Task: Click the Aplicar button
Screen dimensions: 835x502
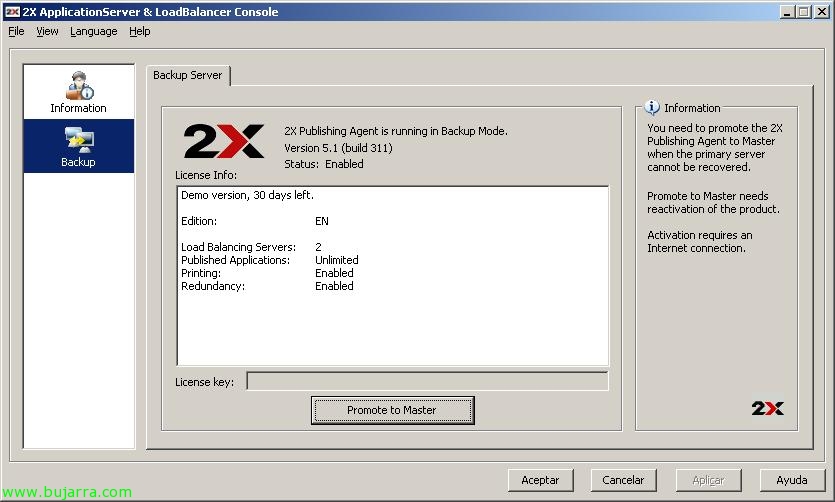Action: pos(708,480)
